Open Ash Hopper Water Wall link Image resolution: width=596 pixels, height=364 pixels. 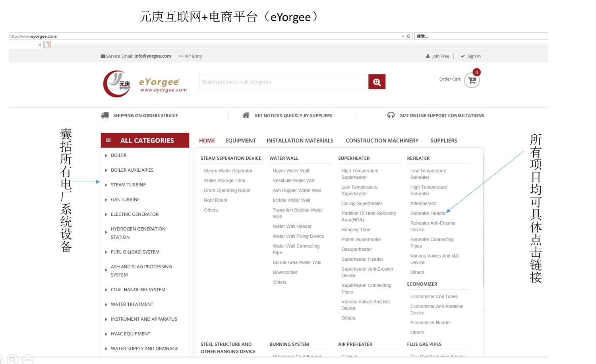pos(297,190)
